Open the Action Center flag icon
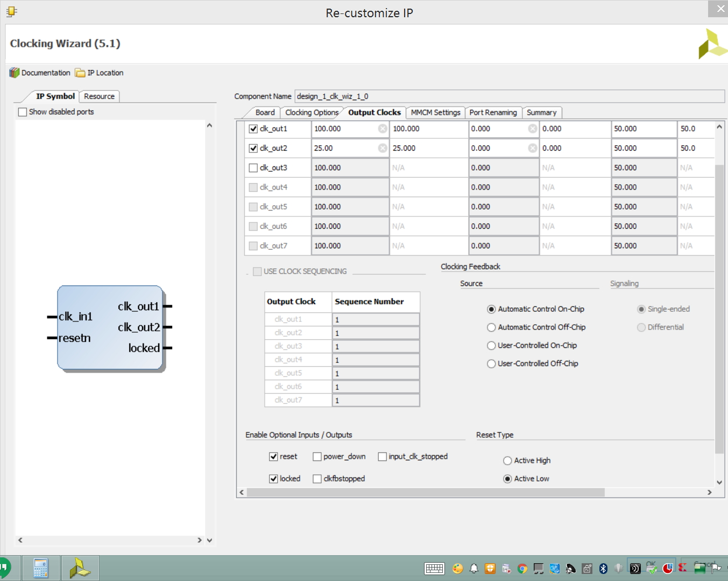Viewport: 728px width, 581px height. pyautogui.click(x=716, y=568)
